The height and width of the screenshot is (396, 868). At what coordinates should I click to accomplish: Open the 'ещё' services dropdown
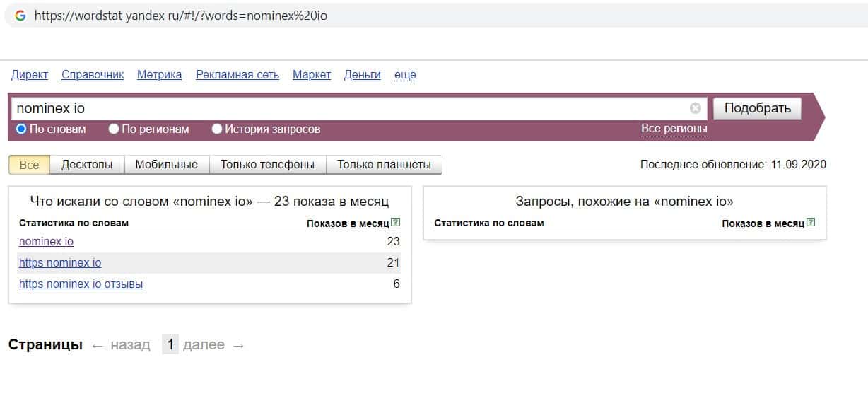405,75
